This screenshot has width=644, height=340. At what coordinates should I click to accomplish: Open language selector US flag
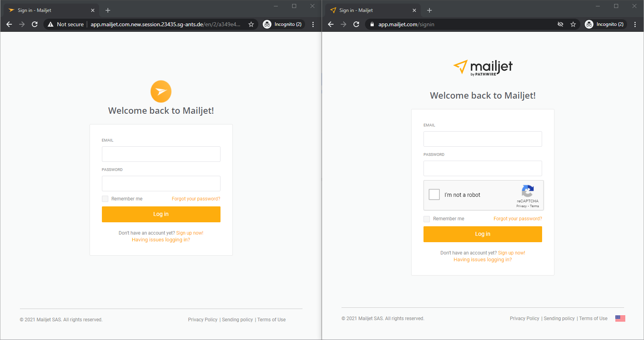[620, 319]
